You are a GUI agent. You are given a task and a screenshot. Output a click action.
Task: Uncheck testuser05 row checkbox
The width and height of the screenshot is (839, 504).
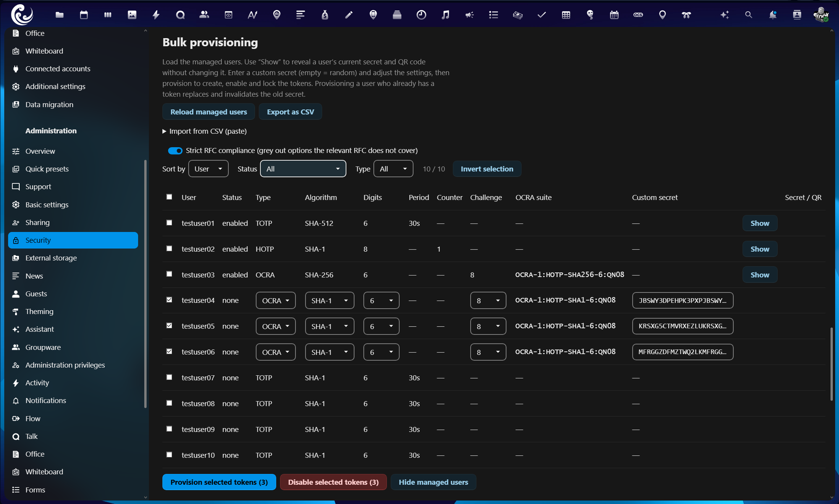(169, 325)
